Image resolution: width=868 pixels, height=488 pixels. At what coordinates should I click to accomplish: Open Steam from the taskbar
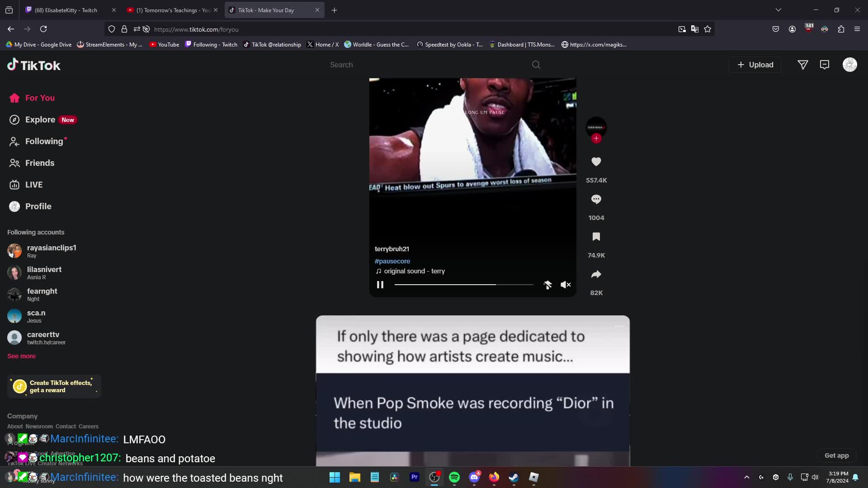(x=514, y=477)
